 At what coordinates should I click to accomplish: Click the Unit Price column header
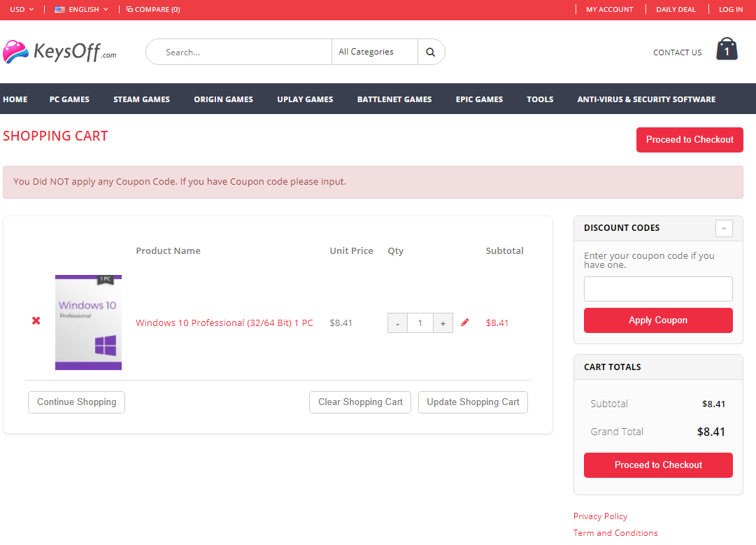pyautogui.click(x=351, y=250)
